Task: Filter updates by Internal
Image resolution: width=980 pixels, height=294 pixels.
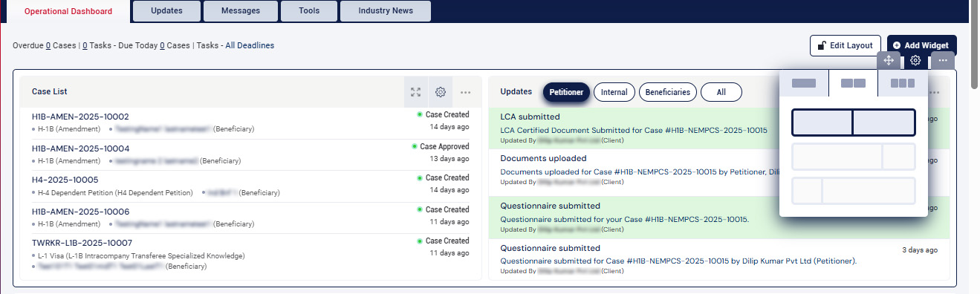Action: click(614, 93)
